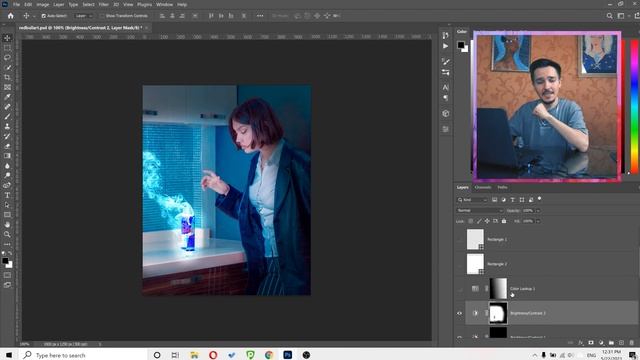Select the Eraser tool
640x360 pixels.
click(7, 146)
